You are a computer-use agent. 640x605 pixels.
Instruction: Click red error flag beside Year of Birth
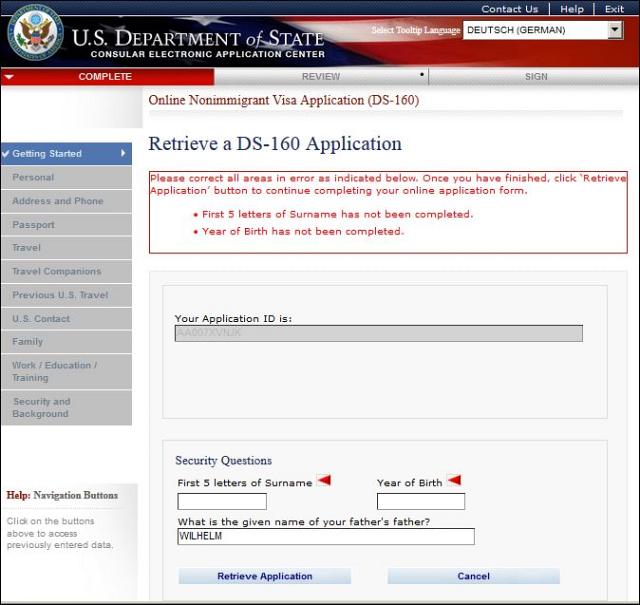point(454,481)
